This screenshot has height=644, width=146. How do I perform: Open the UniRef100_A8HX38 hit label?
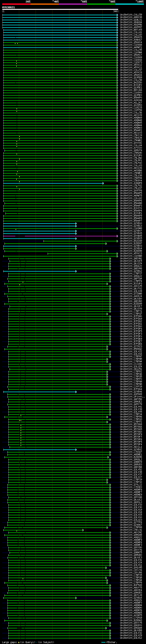[x=131, y=18]
